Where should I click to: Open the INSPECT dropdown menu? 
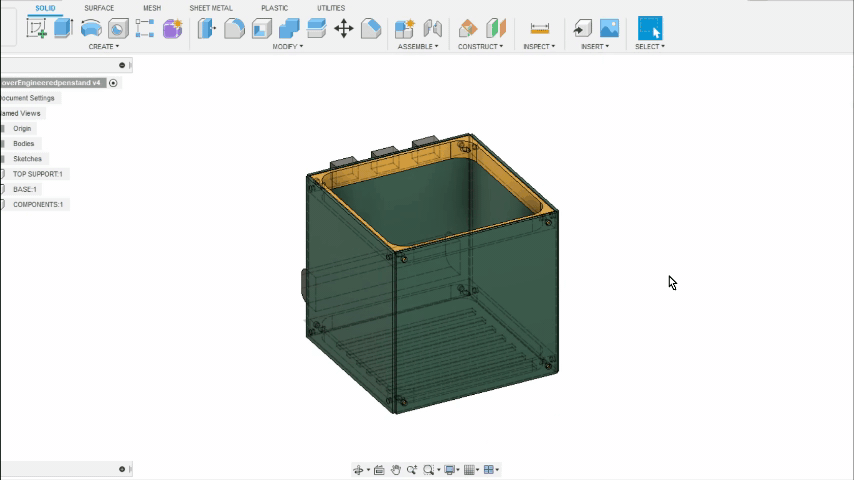539,47
